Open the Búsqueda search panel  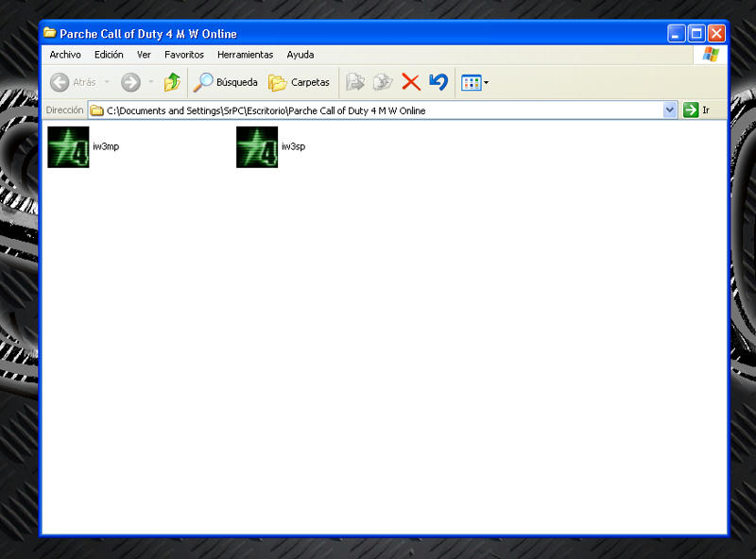pyautogui.click(x=226, y=82)
